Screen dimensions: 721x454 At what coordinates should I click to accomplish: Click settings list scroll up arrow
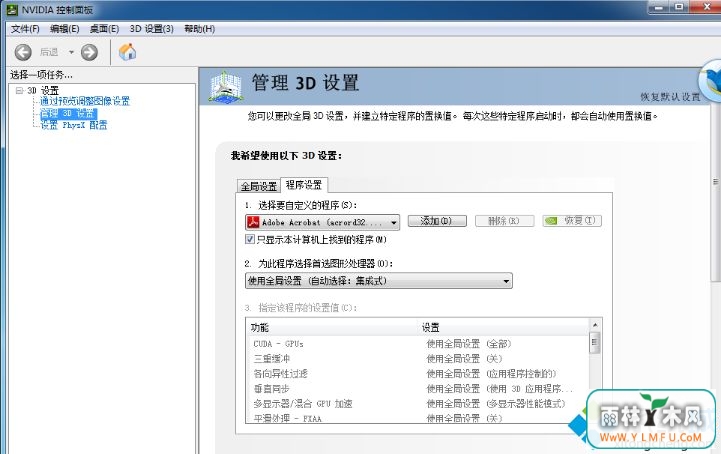pyautogui.click(x=595, y=325)
